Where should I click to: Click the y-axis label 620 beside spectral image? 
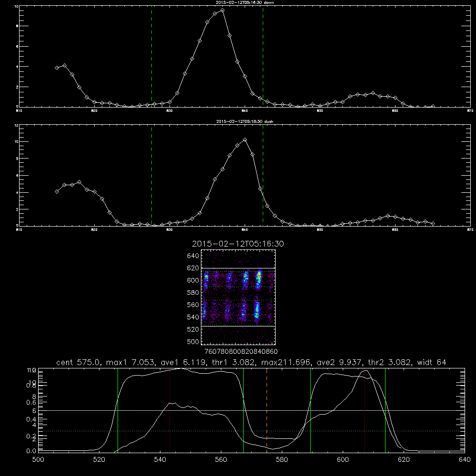point(193,268)
